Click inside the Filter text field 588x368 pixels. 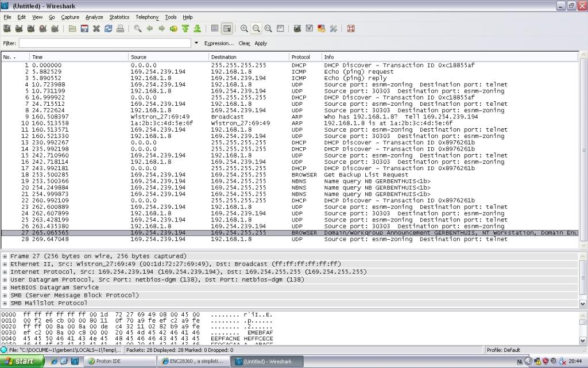105,43
